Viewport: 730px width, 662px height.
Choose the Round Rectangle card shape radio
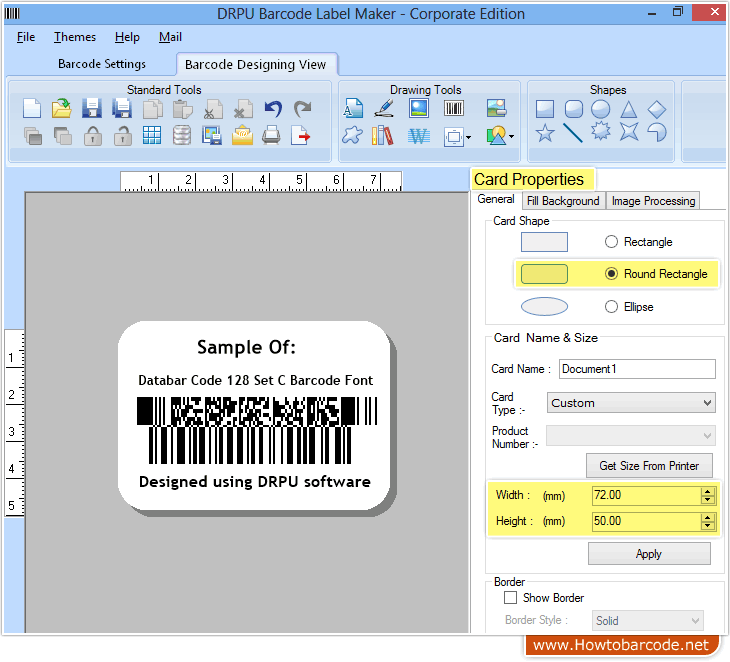coord(611,273)
